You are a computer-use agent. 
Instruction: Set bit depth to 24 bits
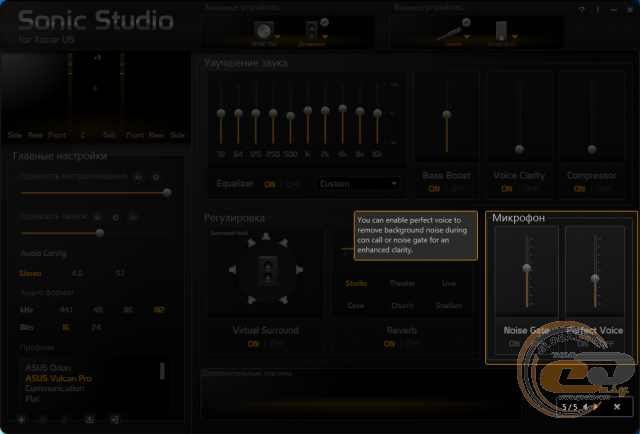coord(96,327)
